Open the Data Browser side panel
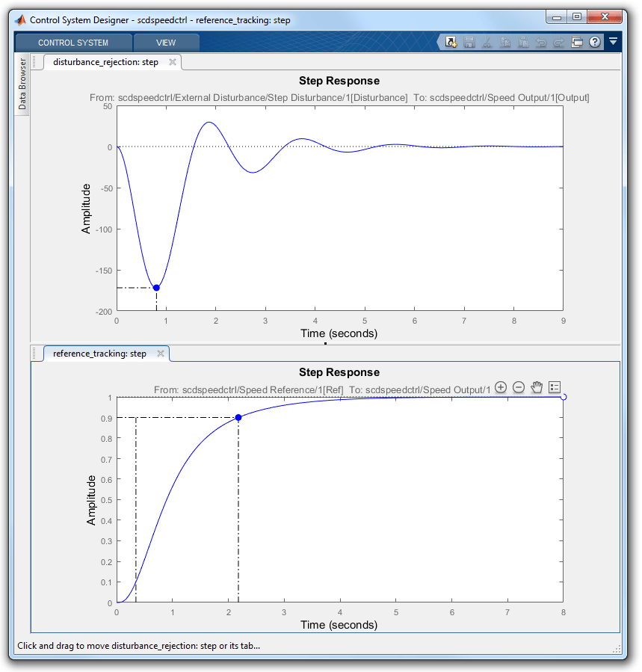This screenshot has width=642, height=672. [22, 84]
